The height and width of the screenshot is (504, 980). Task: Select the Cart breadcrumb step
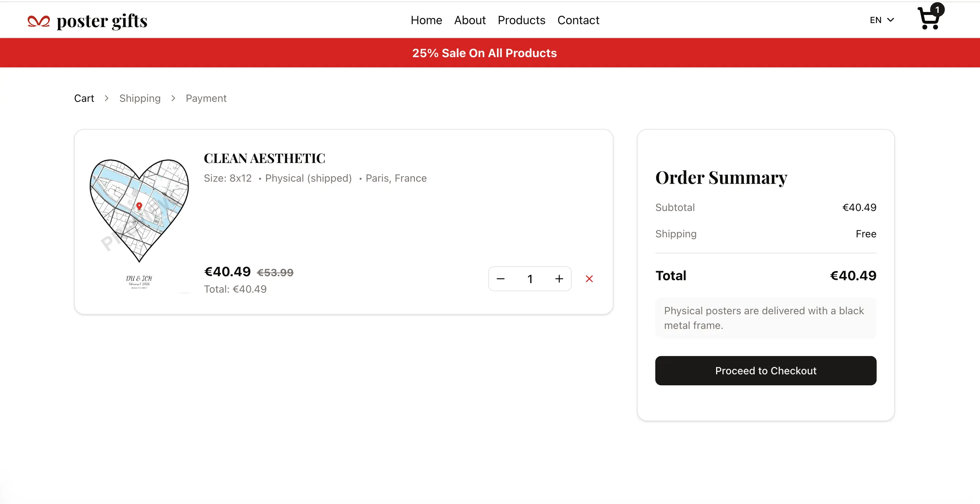point(84,98)
